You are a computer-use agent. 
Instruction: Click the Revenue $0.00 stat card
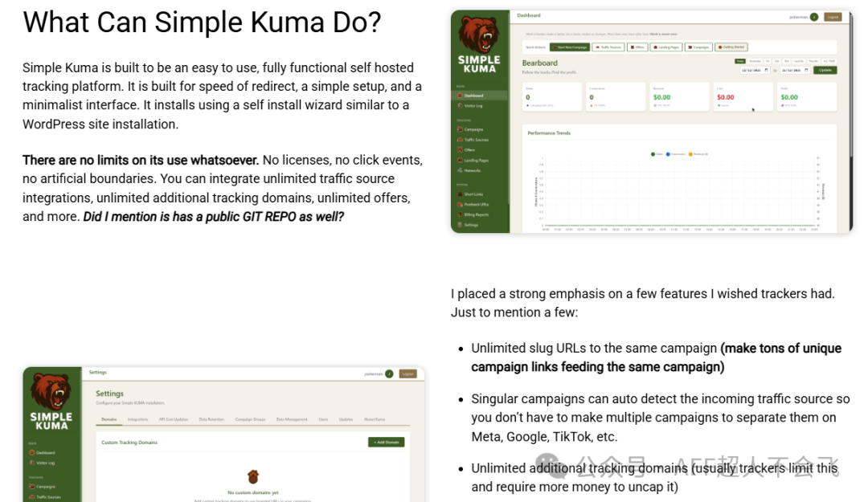678,96
